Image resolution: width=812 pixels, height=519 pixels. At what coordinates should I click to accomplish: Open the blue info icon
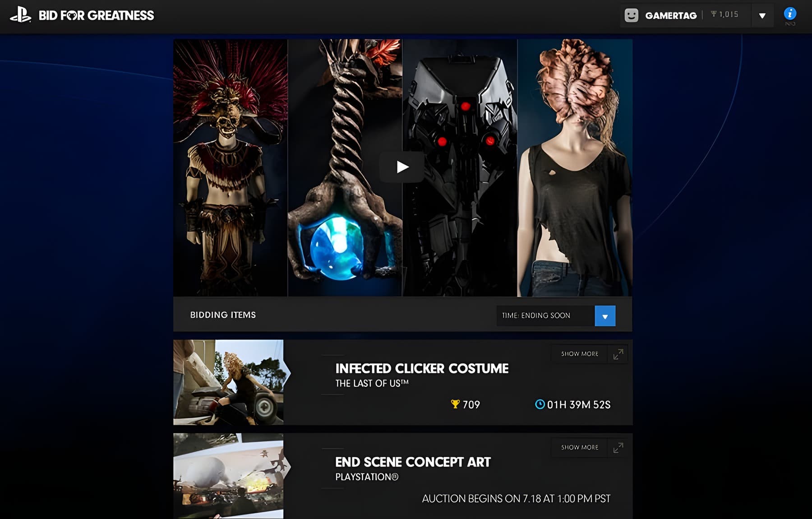[x=790, y=14]
